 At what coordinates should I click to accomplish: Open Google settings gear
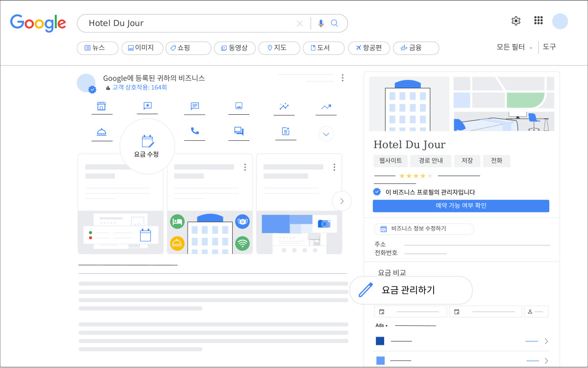[516, 21]
